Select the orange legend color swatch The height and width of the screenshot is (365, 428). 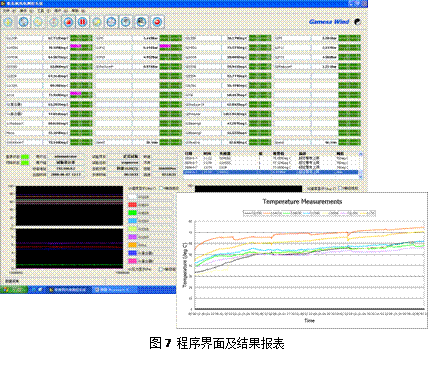click(x=132, y=245)
